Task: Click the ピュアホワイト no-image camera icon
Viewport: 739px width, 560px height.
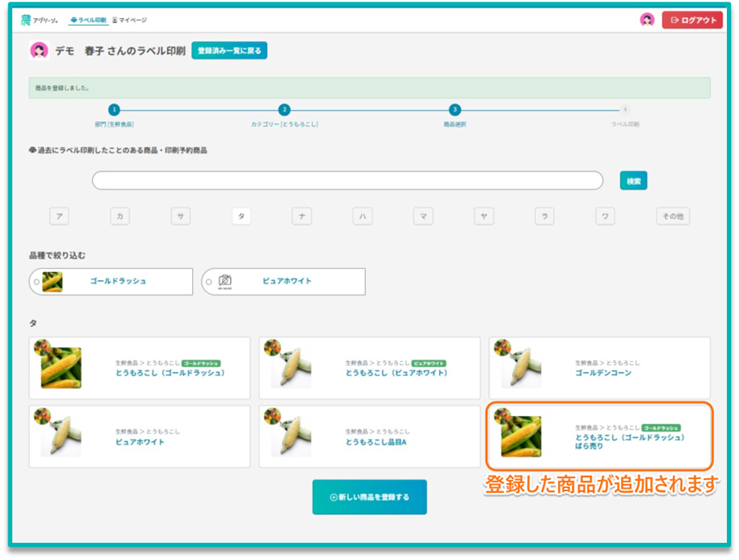Action: coord(225,281)
